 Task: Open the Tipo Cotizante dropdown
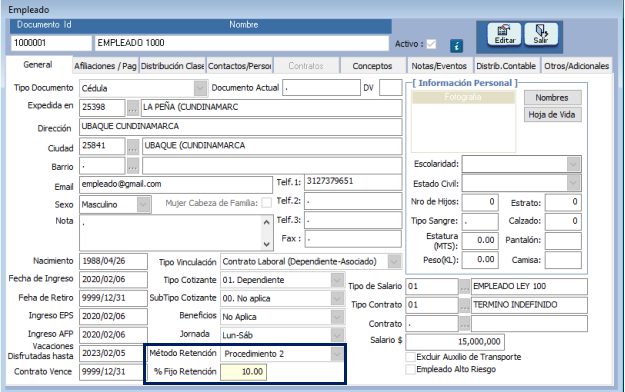(x=337, y=280)
